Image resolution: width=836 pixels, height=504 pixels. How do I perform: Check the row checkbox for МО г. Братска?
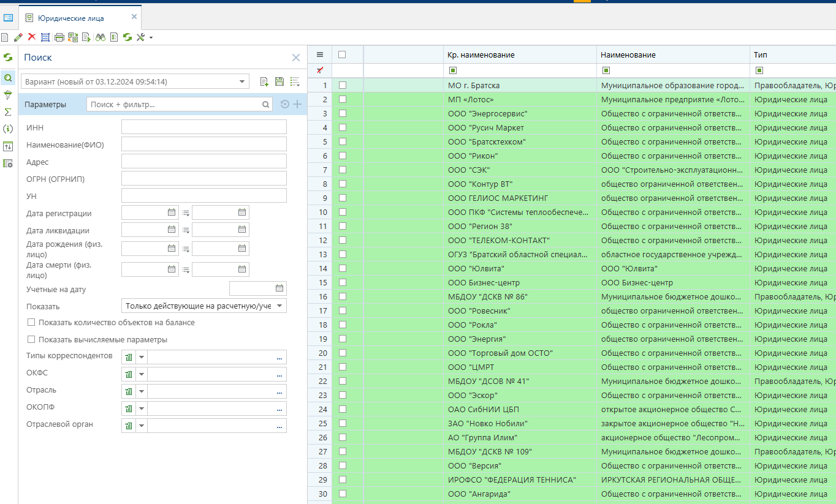click(x=343, y=85)
